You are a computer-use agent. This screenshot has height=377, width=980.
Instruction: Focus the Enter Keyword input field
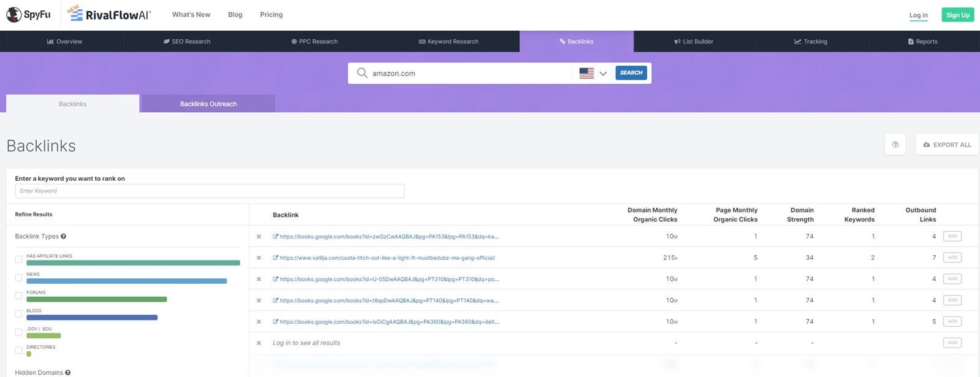pyautogui.click(x=209, y=191)
